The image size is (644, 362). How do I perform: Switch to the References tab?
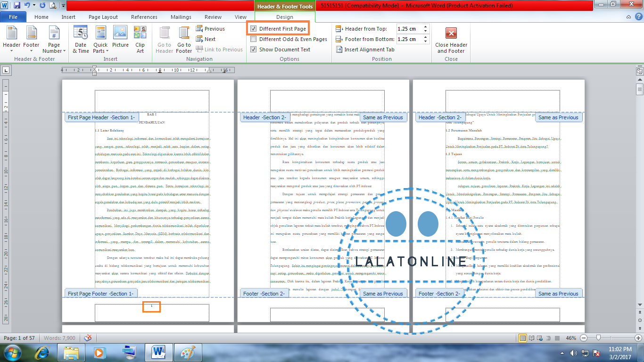[144, 17]
